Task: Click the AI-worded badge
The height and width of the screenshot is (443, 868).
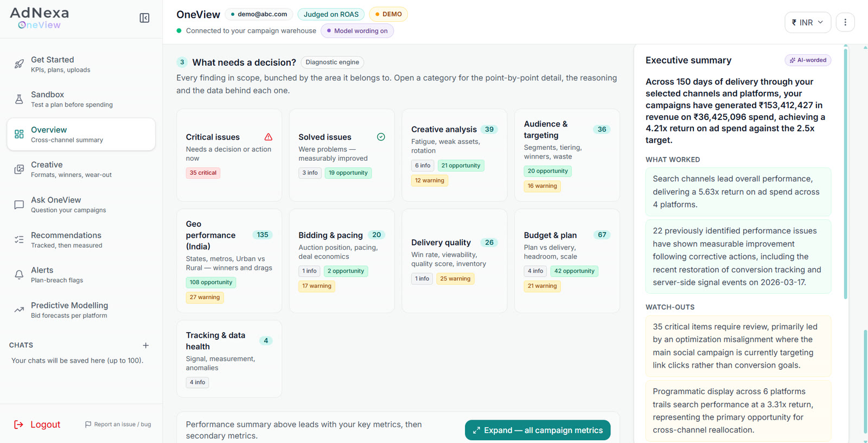Action: point(808,60)
